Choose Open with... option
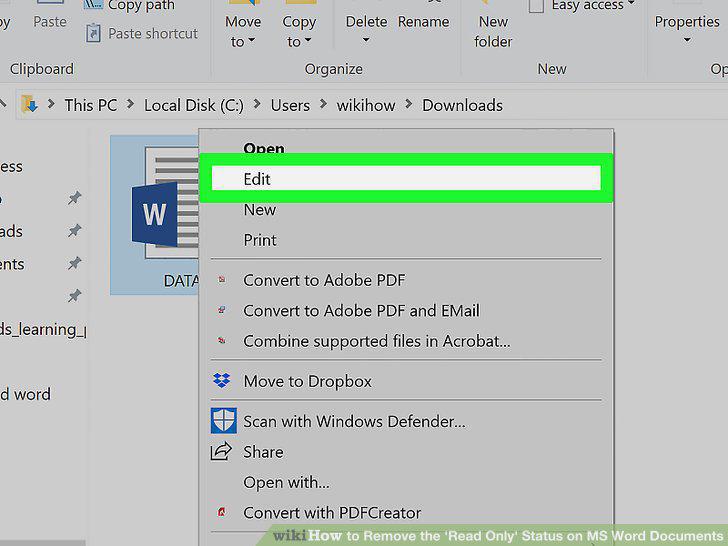 point(286,482)
